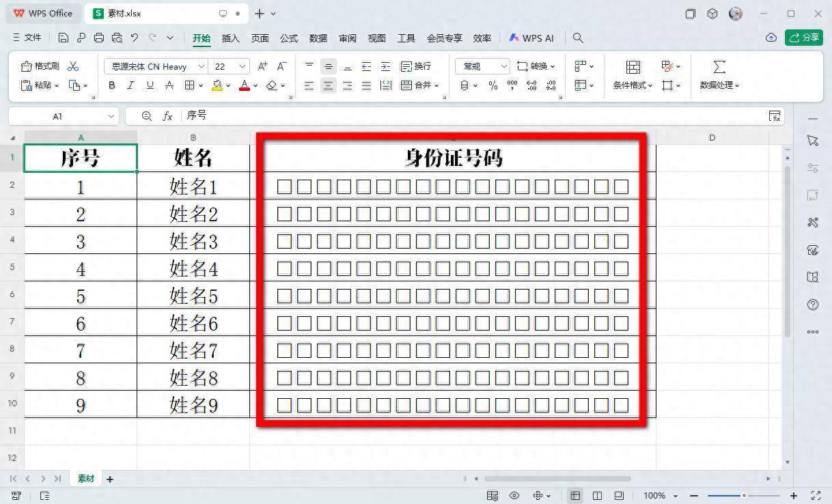Click the Format Painter (格式刷) button

click(40, 66)
